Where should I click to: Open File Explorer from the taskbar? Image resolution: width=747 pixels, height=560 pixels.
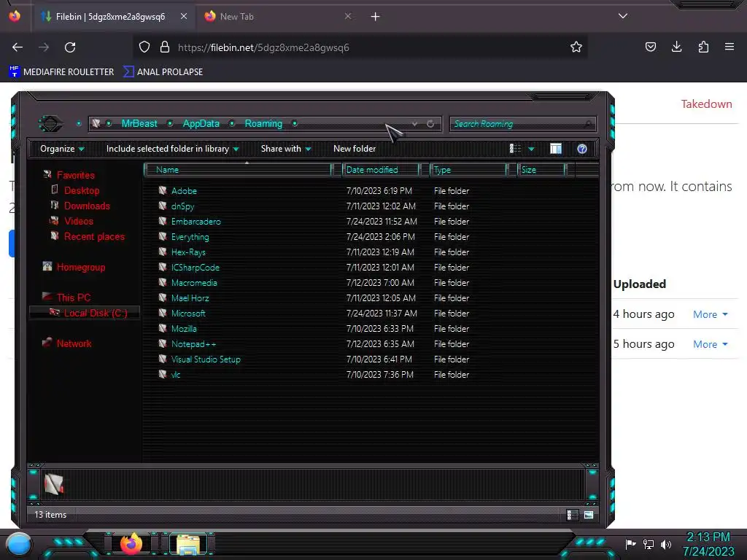[x=189, y=544]
